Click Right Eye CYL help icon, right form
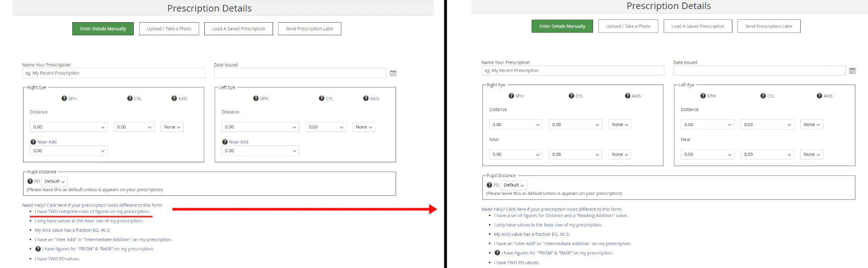 tap(571, 96)
